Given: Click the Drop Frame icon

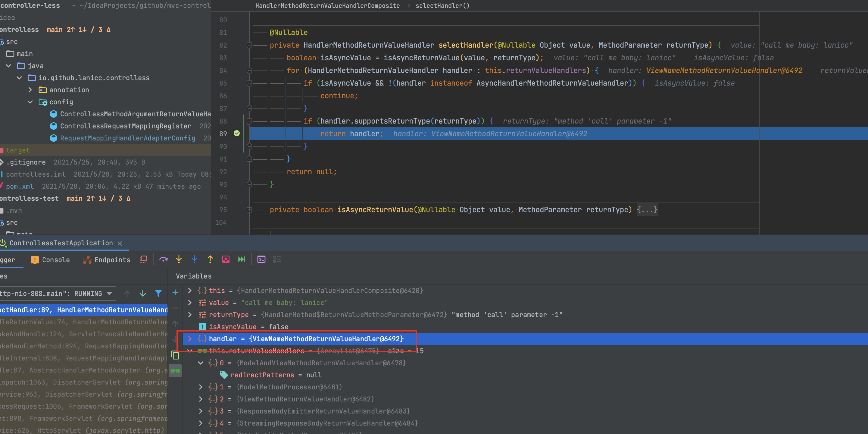Looking at the screenshot, I should point(226,259).
